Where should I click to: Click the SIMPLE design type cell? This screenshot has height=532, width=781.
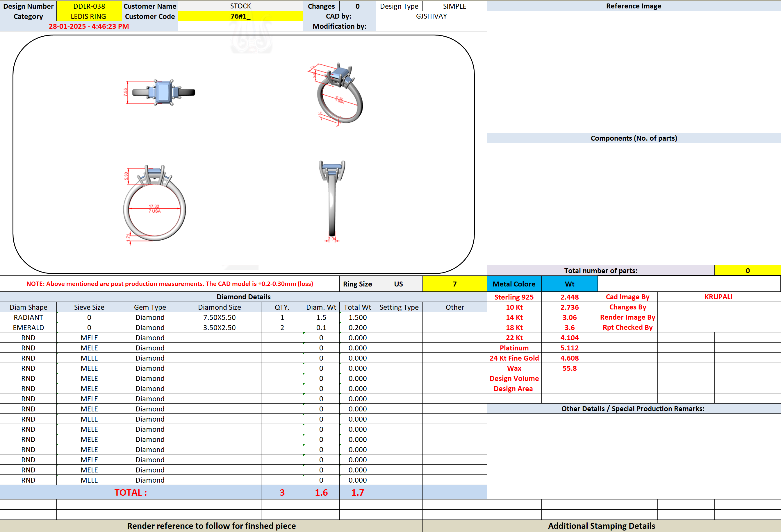tap(454, 6)
